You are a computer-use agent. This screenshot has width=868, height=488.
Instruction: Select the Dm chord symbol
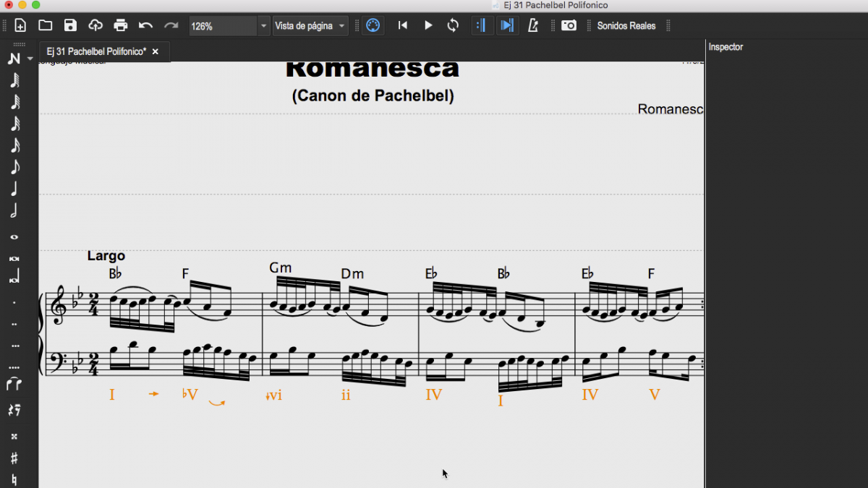pos(352,274)
